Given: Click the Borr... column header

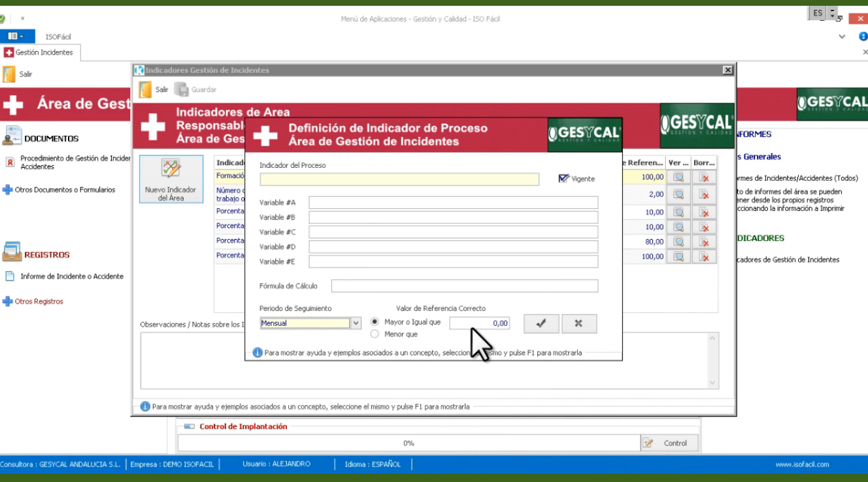Looking at the screenshot, I should tap(704, 163).
